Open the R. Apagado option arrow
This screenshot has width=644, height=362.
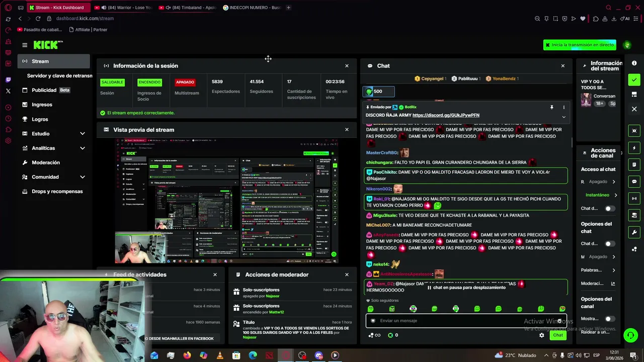[614, 182]
